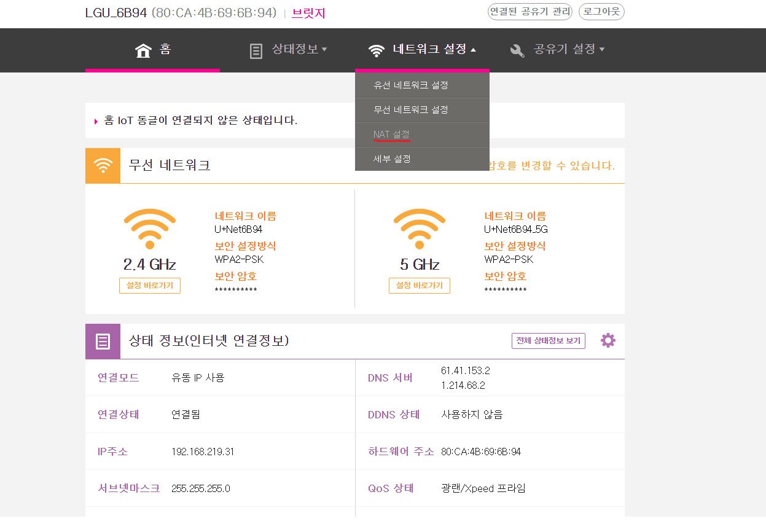Open 세부 설정 menu item
Screen dimensions: 766x532
[392, 159]
